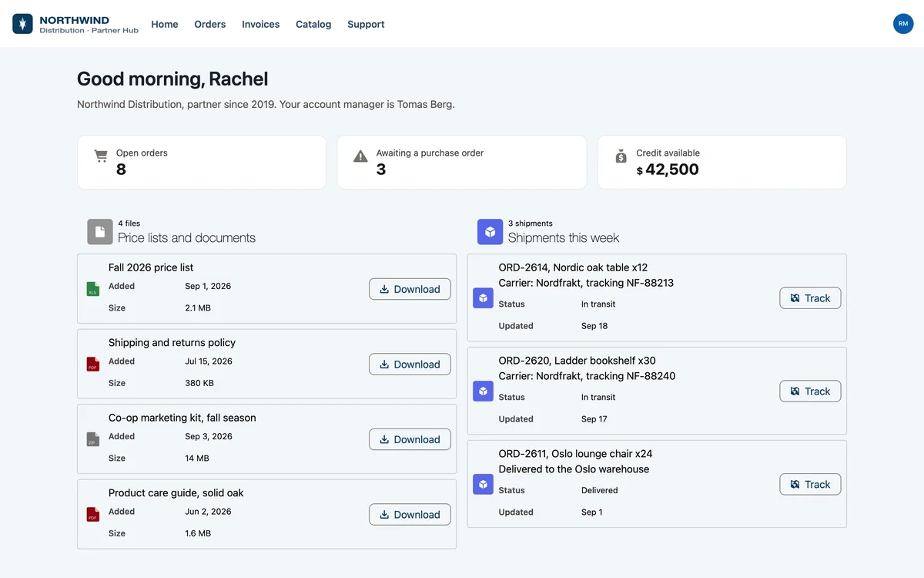The width and height of the screenshot is (924, 578).
Task: Click the Northwind logo icon
Action: pyautogui.click(x=23, y=24)
